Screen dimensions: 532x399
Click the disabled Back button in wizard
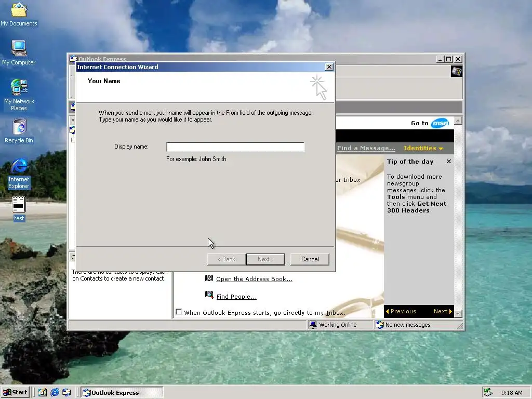227,259
